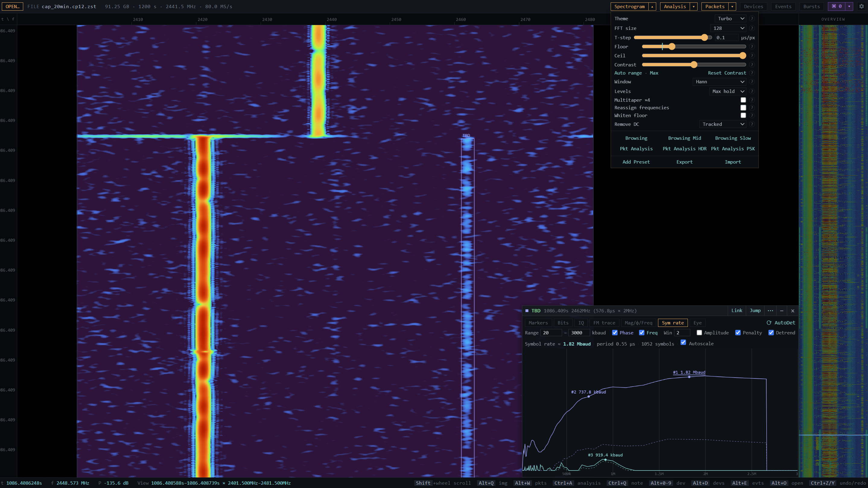The height and width of the screenshot is (488, 868).
Task: Open the Analysis menu arrow
Action: tap(693, 6)
